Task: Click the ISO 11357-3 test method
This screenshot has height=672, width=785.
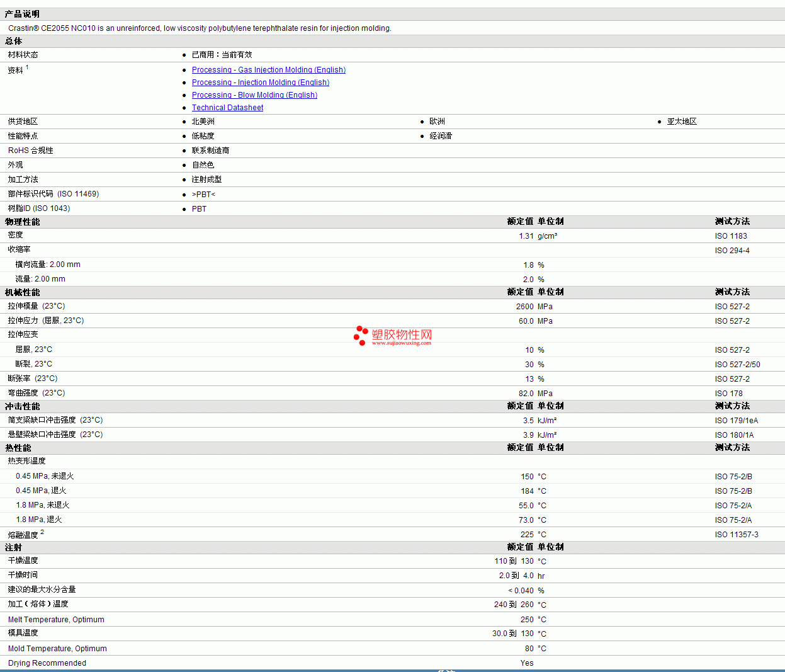Action: coord(737,535)
